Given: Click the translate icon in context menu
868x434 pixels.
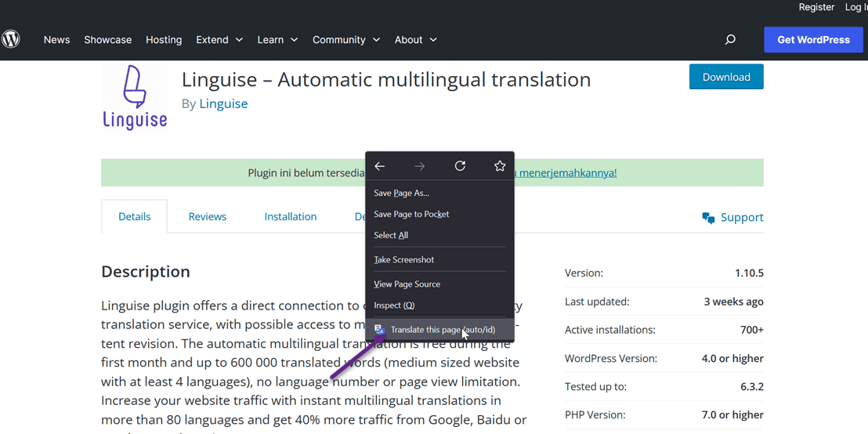Looking at the screenshot, I should [x=379, y=329].
